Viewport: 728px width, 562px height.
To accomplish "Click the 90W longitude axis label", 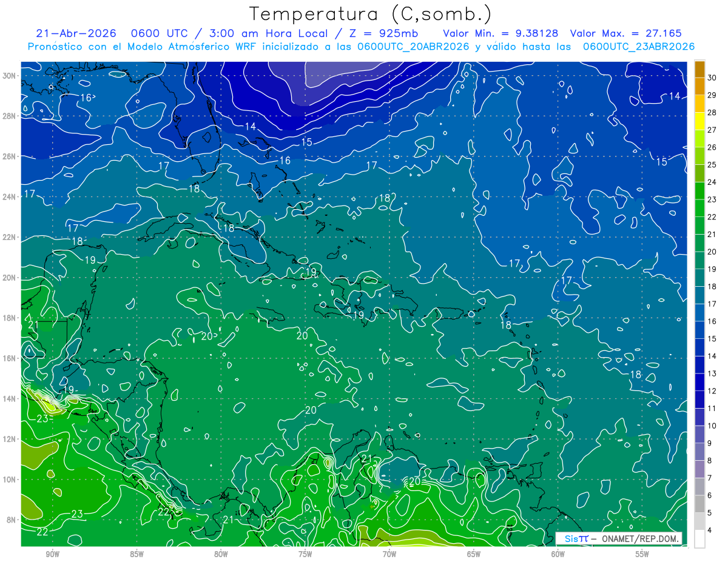I will click(x=52, y=554).
